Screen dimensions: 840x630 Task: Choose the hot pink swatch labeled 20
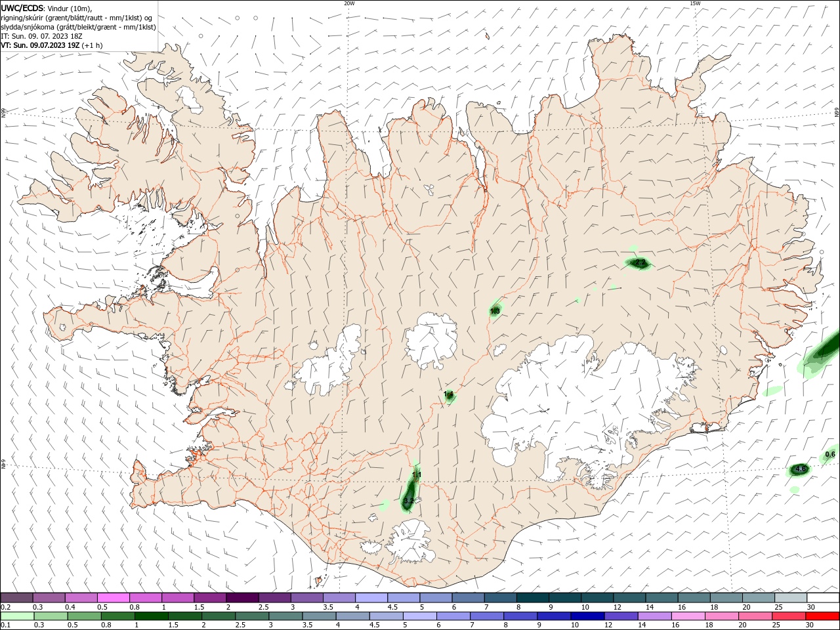pos(754,616)
